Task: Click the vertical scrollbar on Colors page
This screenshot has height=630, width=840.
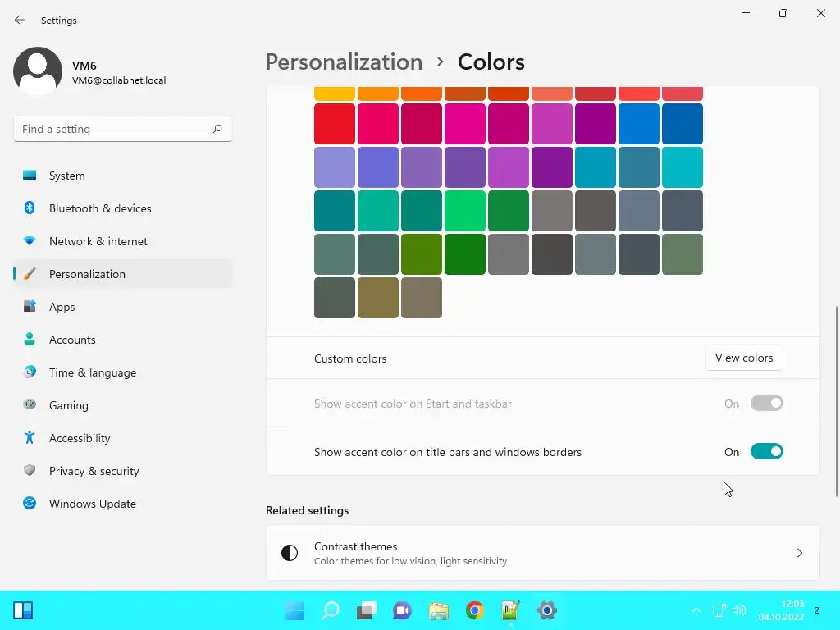Action: (837, 402)
